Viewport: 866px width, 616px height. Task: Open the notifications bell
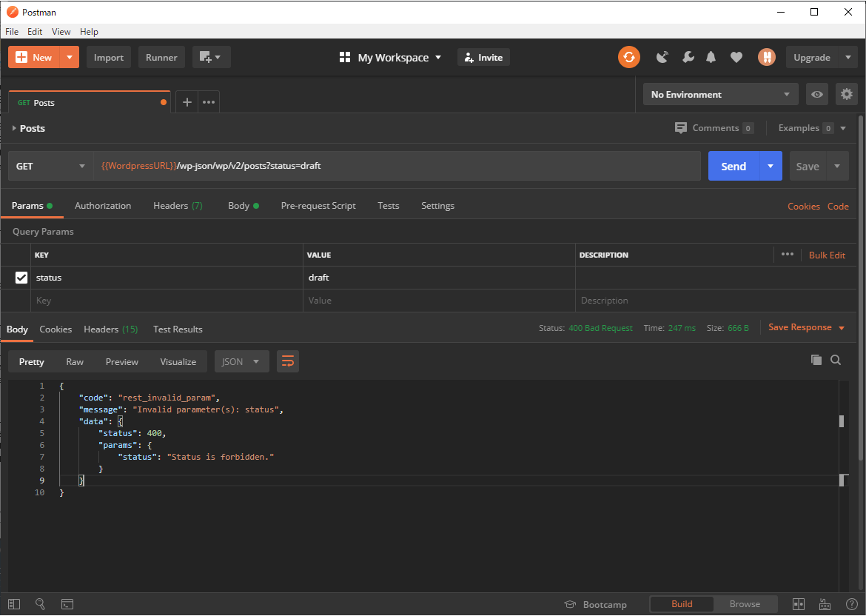pyautogui.click(x=711, y=57)
